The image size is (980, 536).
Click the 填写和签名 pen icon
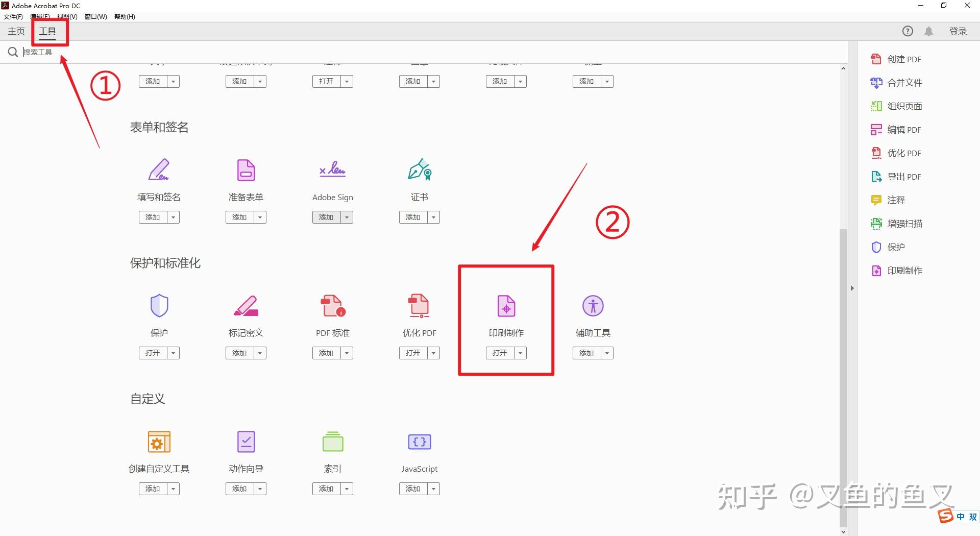[x=159, y=170]
